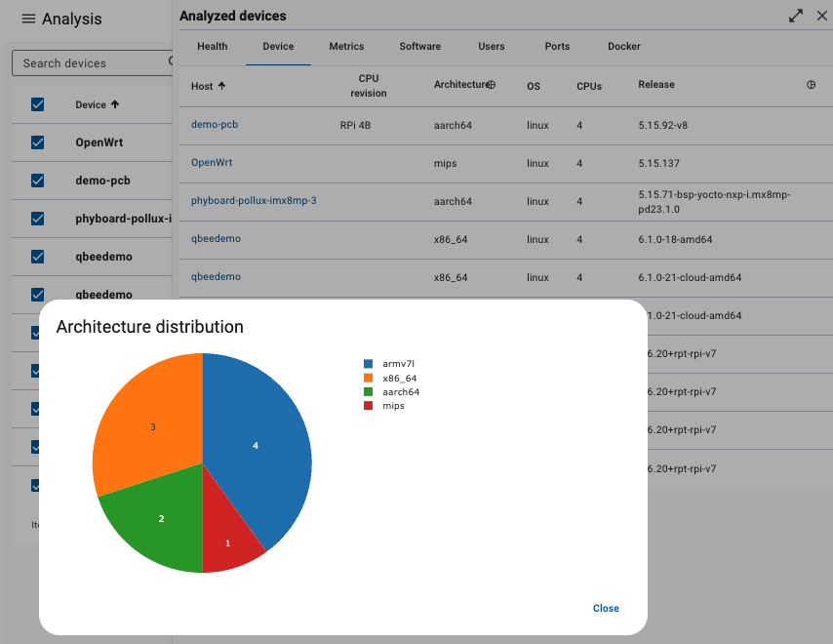Open the phyboard-pollux-imx8mp-3 device link
833x644 pixels.
coord(256,201)
